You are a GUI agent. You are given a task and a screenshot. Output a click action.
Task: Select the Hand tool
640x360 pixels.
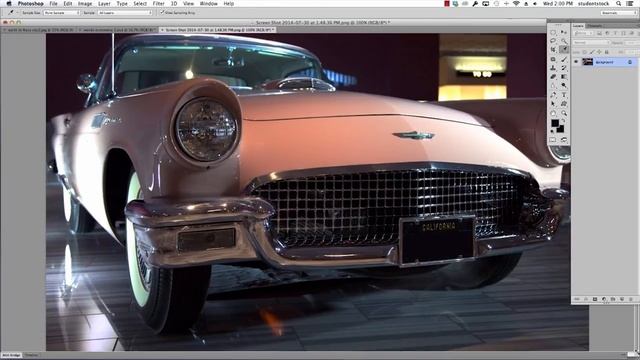tap(553, 113)
